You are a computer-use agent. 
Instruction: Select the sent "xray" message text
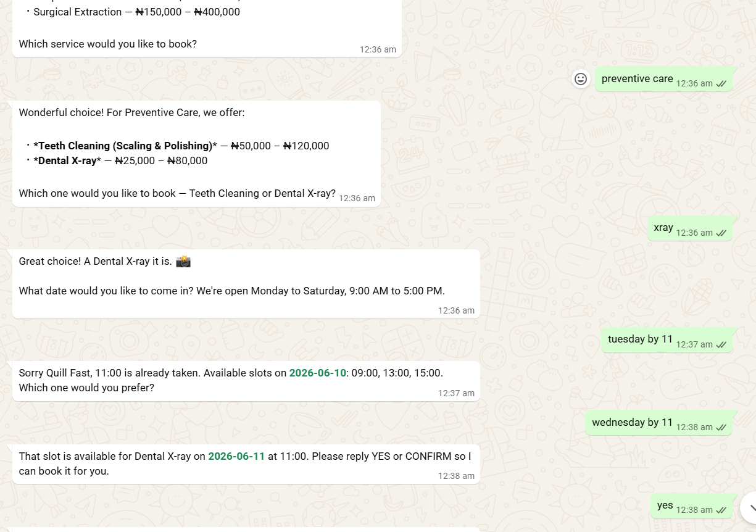[x=663, y=228]
